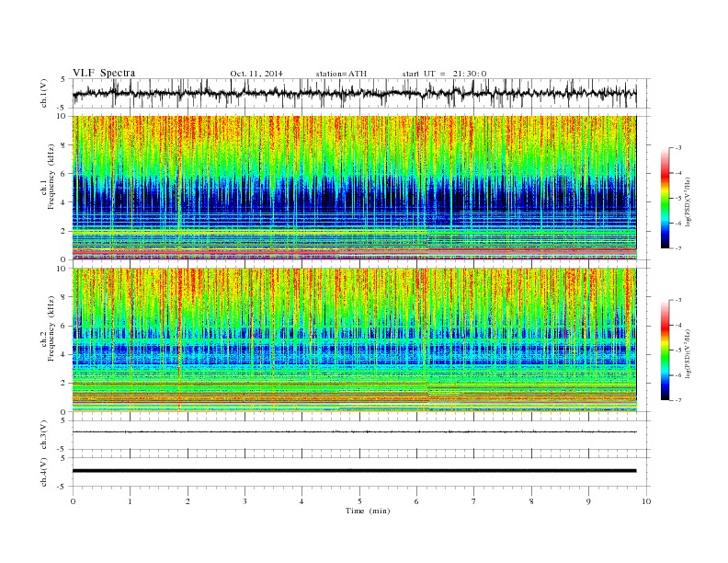Click the "ch.4(V)" axis label
The height and width of the screenshot is (563, 728).
pyautogui.click(x=44, y=472)
